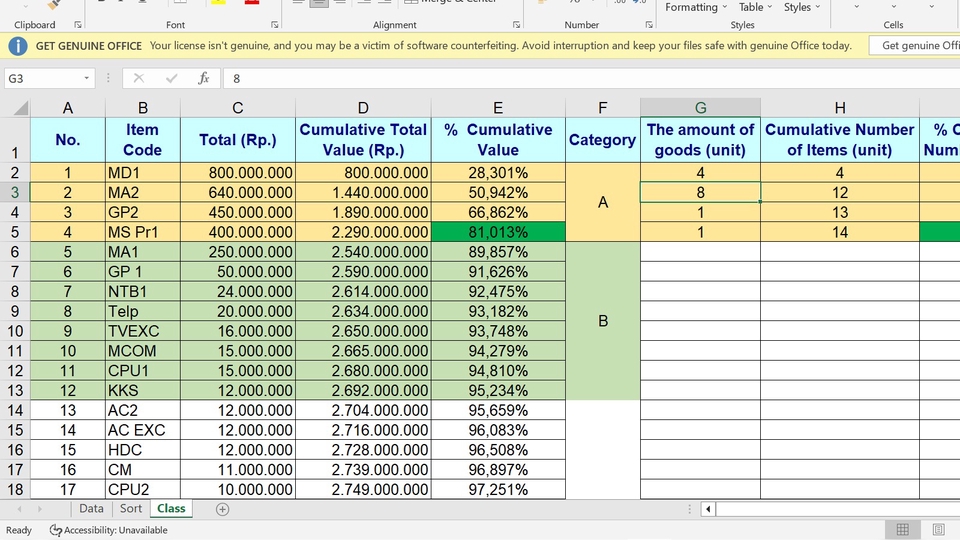960x540 pixels.
Task: Click the Get genuine Office button
Action: coord(915,46)
